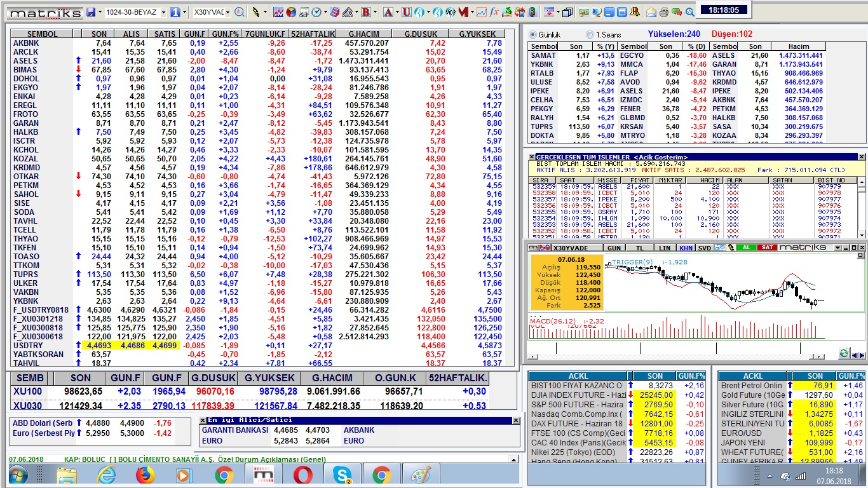Click the GUN.F% column header
Screen dimensions: 868x488
click(224, 34)
